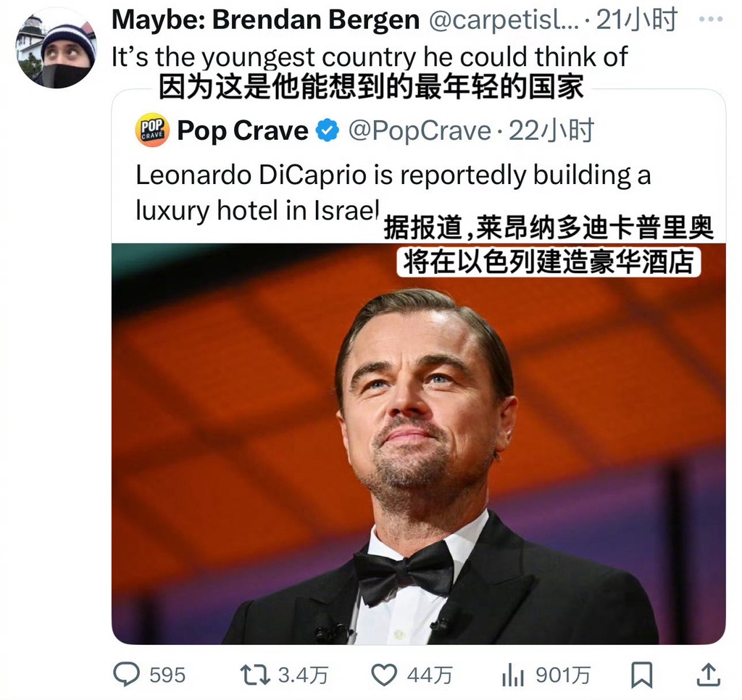The width and height of the screenshot is (742, 700).
Task: Open Maybe: Brendan Bergen display name
Action: tap(265, 20)
